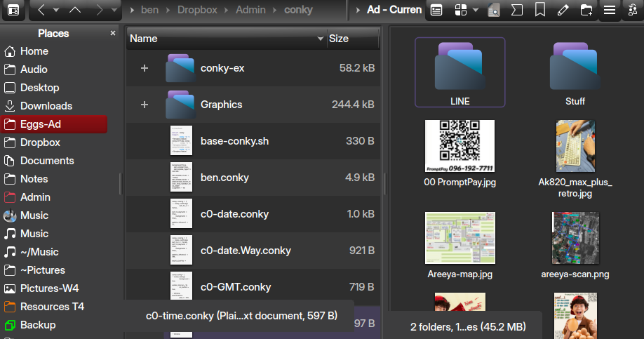Click the Size column header
This screenshot has width=644, height=339.
pyautogui.click(x=351, y=39)
